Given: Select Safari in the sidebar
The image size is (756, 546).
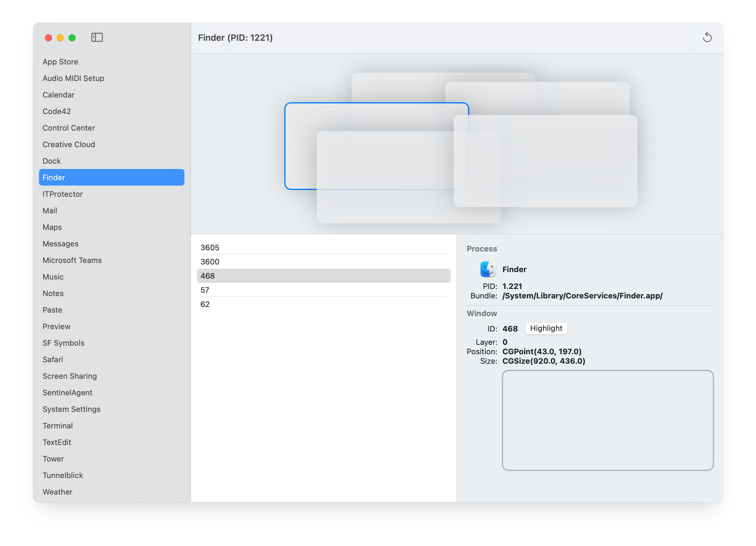Looking at the screenshot, I should (x=112, y=360).
